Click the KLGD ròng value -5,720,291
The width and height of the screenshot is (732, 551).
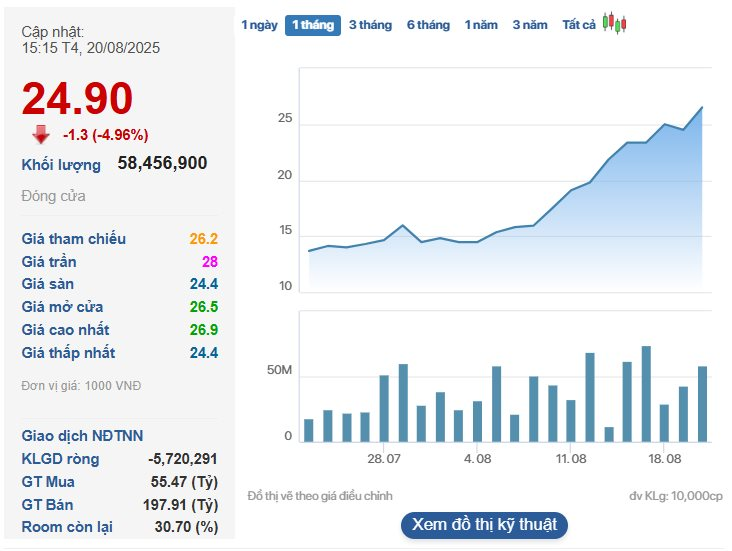(x=182, y=459)
